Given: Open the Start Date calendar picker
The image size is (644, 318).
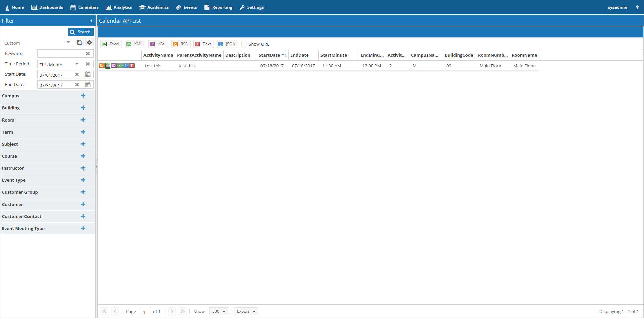Looking at the screenshot, I should (88, 74).
